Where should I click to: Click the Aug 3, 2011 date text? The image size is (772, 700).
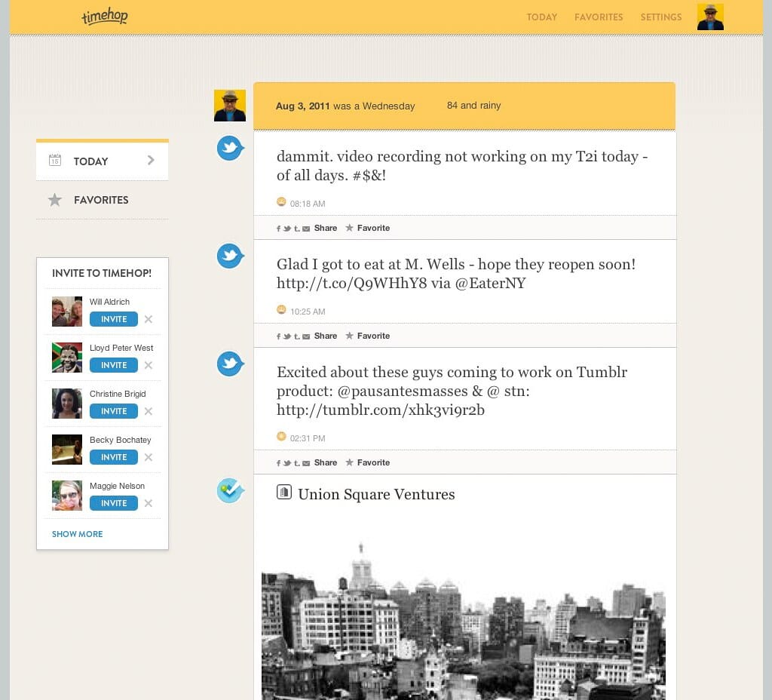[302, 106]
